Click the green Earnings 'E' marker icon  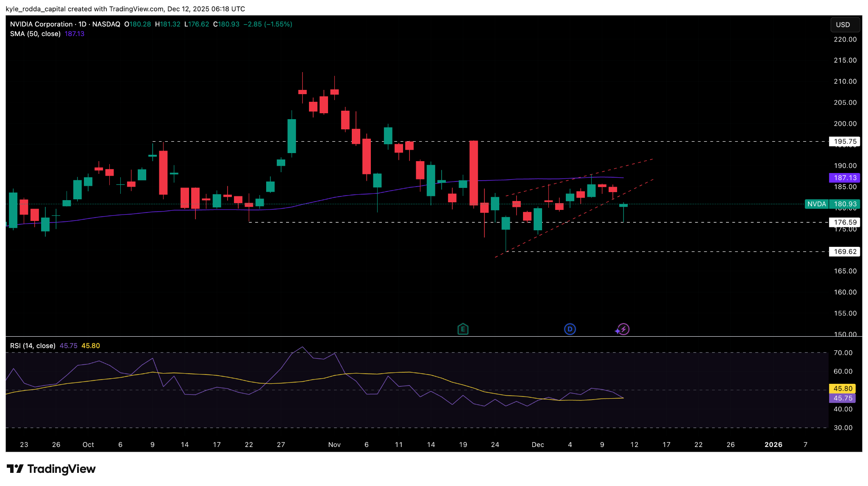pyautogui.click(x=463, y=329)
